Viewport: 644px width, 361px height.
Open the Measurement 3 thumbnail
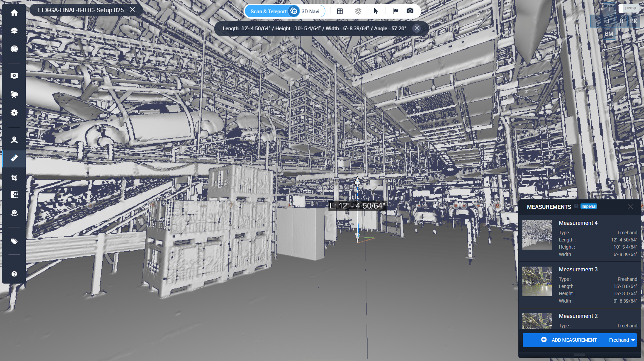pyautogui.click(x=537, y=281)
